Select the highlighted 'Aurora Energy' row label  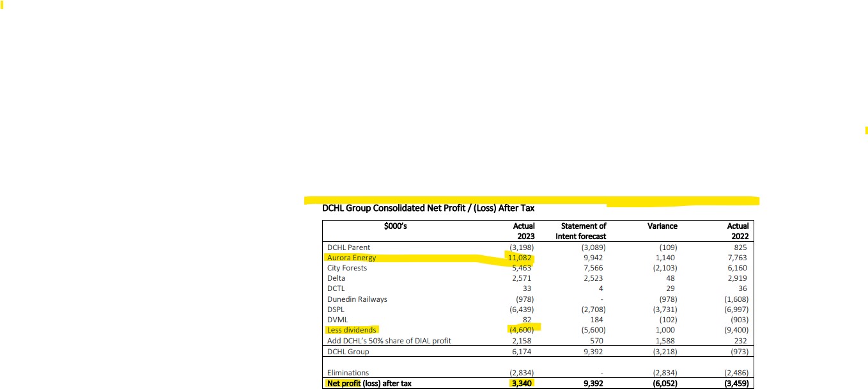[352, 258]
